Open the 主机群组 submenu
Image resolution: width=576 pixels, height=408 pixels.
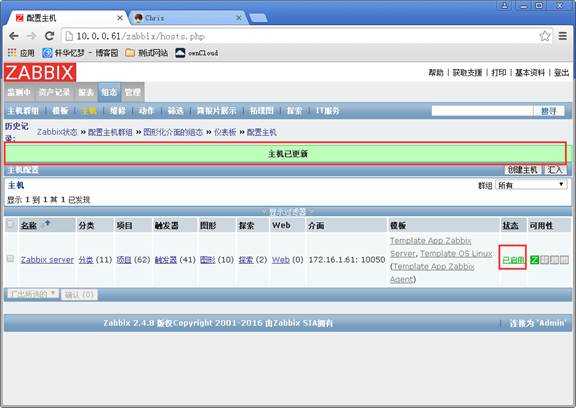(x=23, y=111)
